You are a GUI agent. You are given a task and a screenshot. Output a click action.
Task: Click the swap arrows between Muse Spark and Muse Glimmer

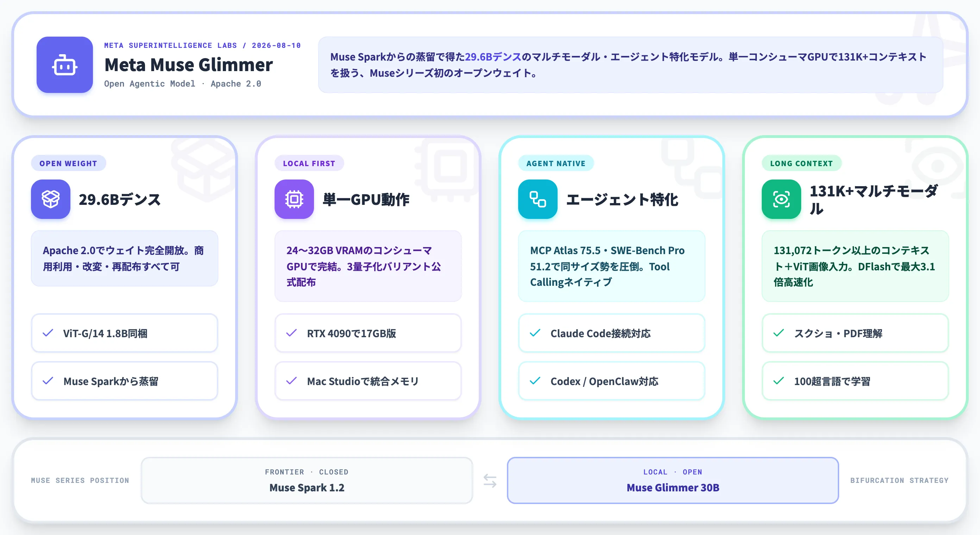[490, 480]
